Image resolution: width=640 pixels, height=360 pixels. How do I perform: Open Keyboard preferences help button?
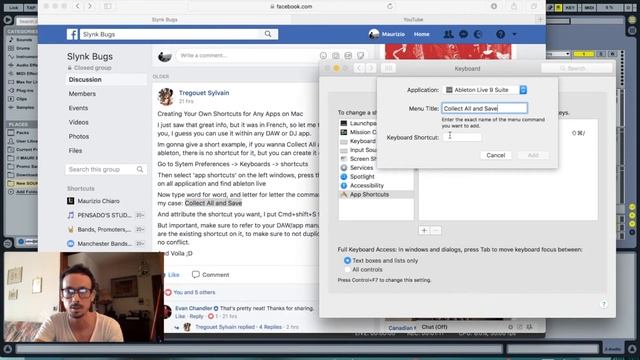tap(604, 304)
